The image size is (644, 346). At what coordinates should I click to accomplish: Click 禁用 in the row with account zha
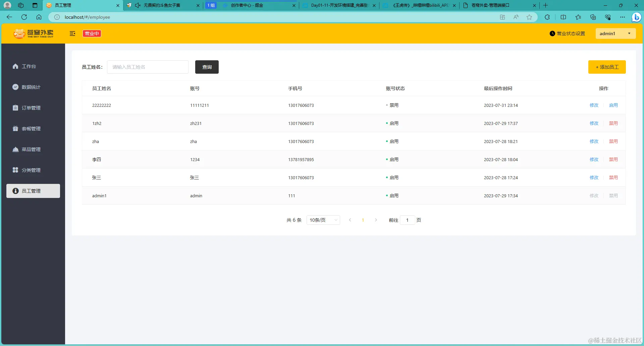tap(613, 141)
